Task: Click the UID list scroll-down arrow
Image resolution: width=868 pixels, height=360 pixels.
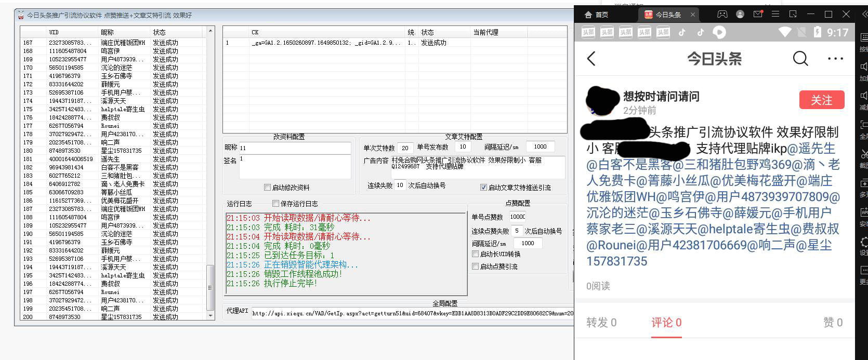Action: click(x=211, y=316)
